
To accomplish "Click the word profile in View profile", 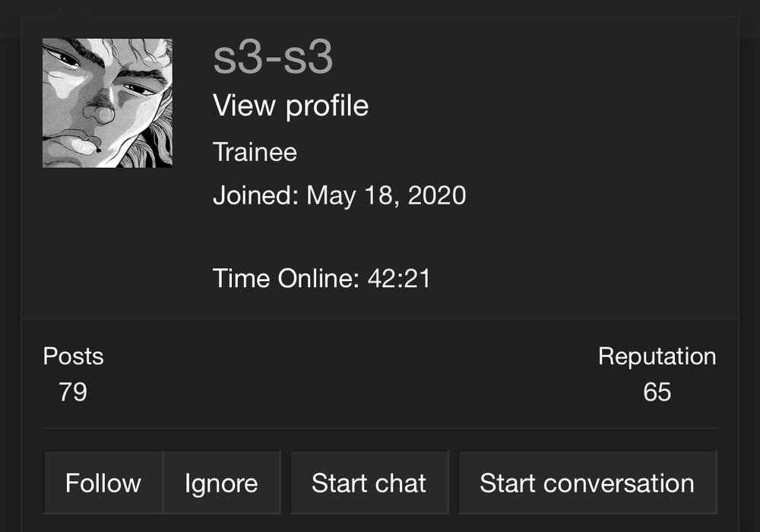I will point(327,106).
